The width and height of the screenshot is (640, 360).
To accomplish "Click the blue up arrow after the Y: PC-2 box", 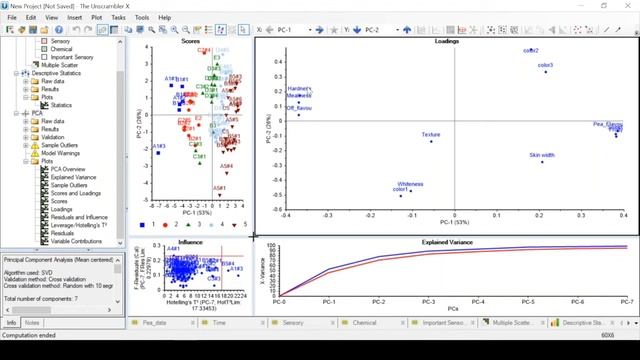I will click(407, 30).
